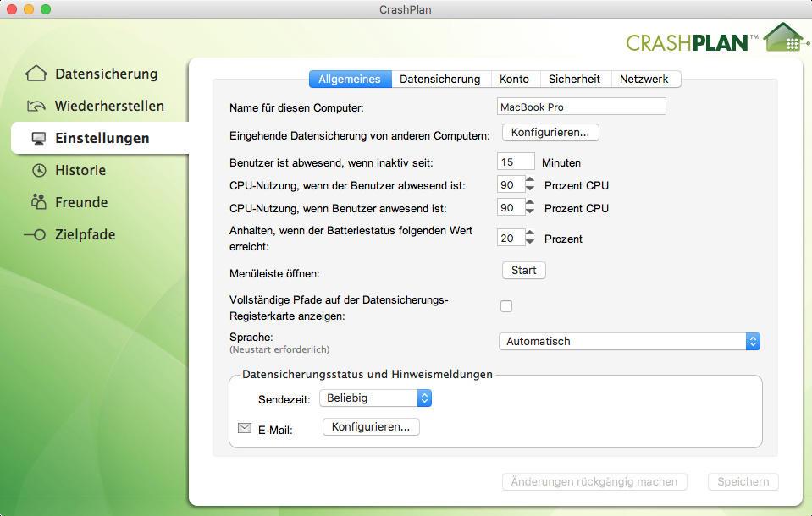Click the 'Minuten' unit label

(x=561, y=163)
